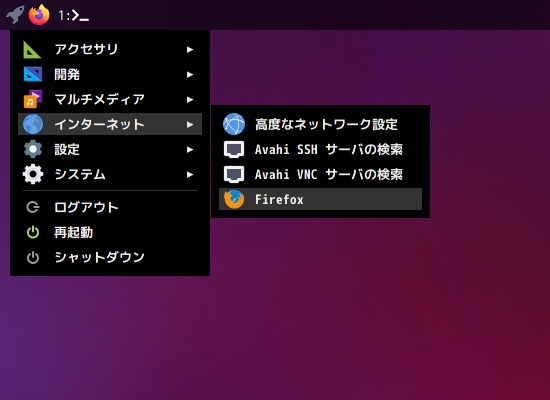Viewport: 550px width, 400px height.
Task: Open the マルチメディア menu category
Action: [110, 99]
